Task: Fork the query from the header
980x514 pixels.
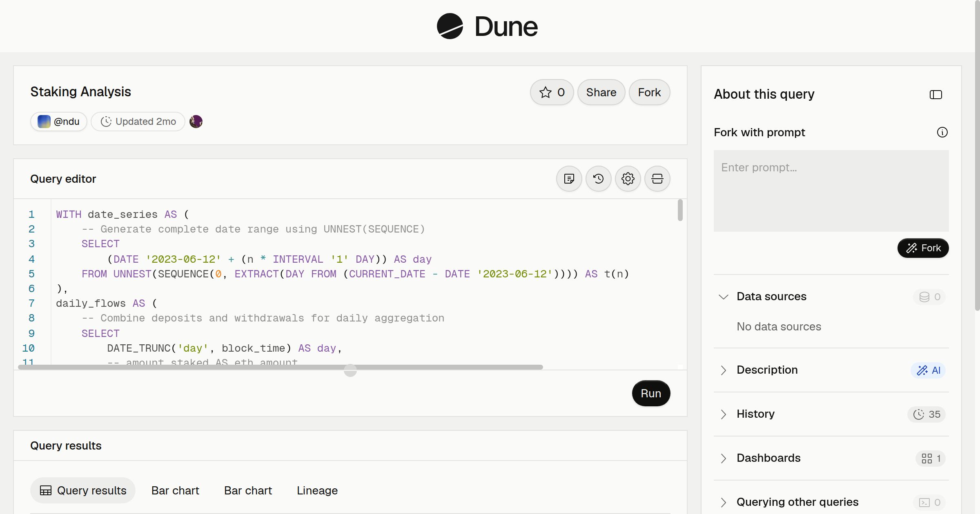Action: [649, 92]
